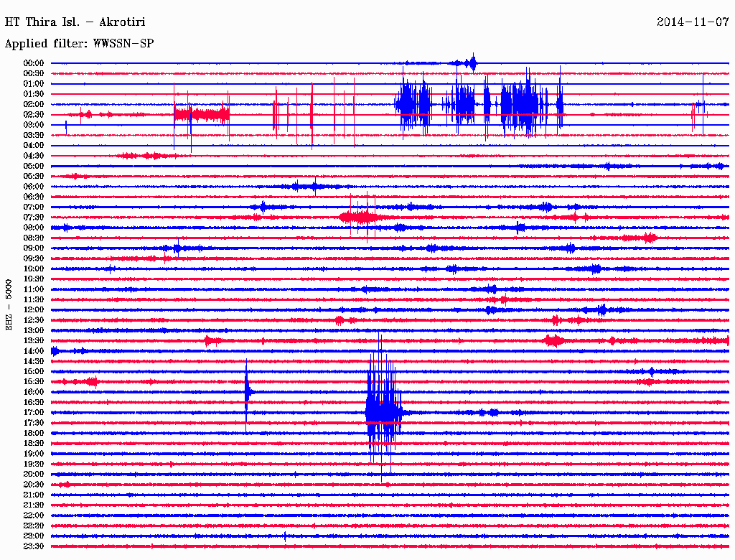Select the 06:30 time label
This screenshot has height=560, width=735.
(34, 197)
